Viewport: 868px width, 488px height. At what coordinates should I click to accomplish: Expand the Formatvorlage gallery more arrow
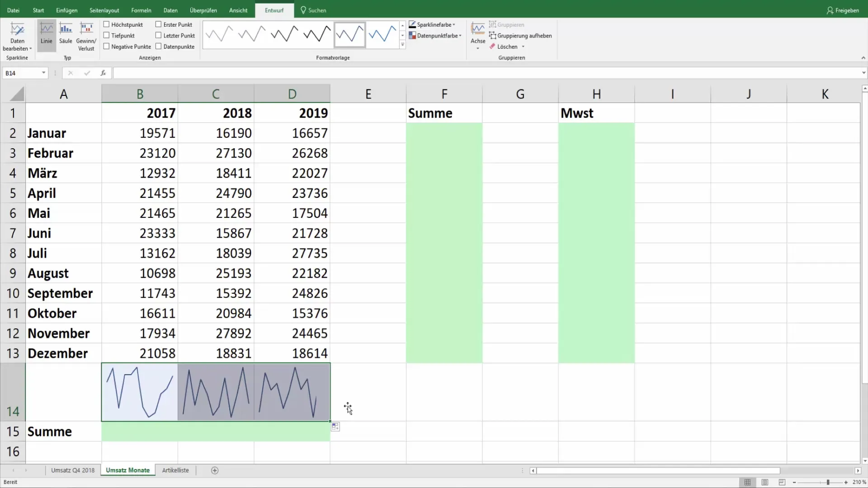[x=402, y=45]
